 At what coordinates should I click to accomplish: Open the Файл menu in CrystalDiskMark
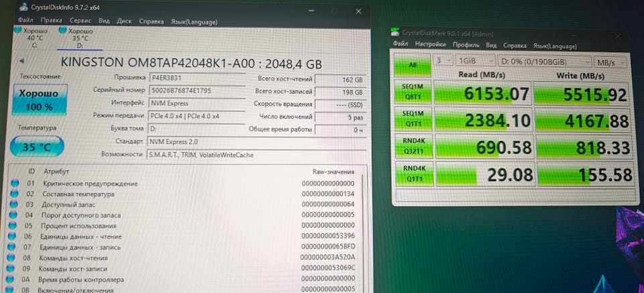400,44
